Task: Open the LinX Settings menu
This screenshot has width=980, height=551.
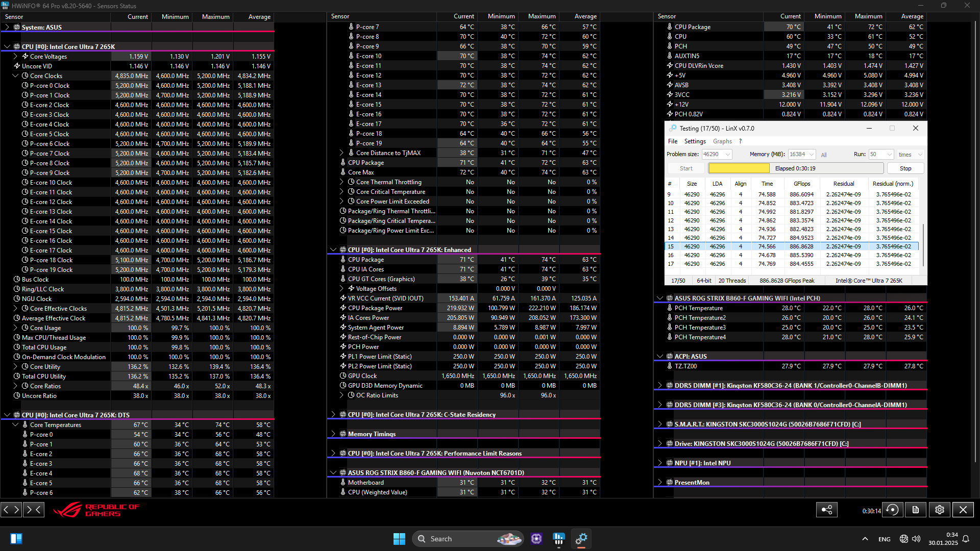Action: click(695, 141)
